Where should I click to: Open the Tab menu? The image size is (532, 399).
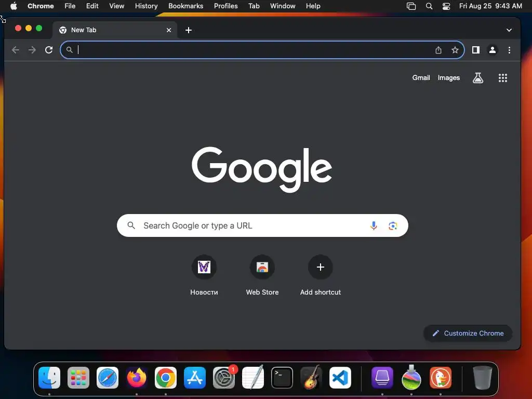(254, 6)
